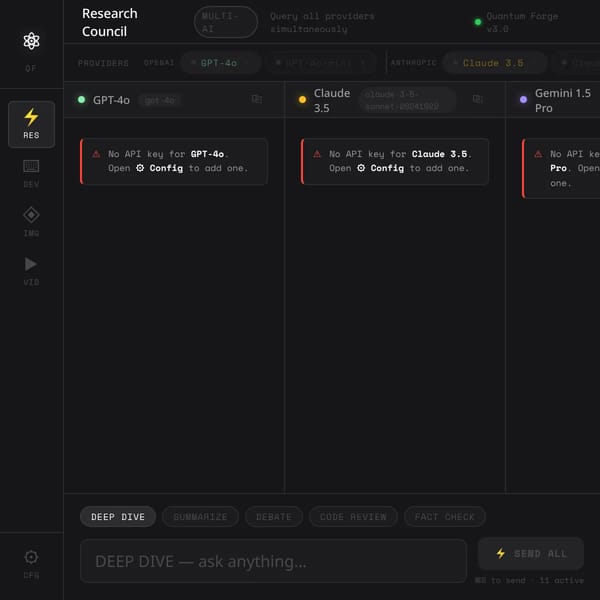Open the CFG gear settings
600x600 pixels.
pyautogui.click(x=31, y=564)
